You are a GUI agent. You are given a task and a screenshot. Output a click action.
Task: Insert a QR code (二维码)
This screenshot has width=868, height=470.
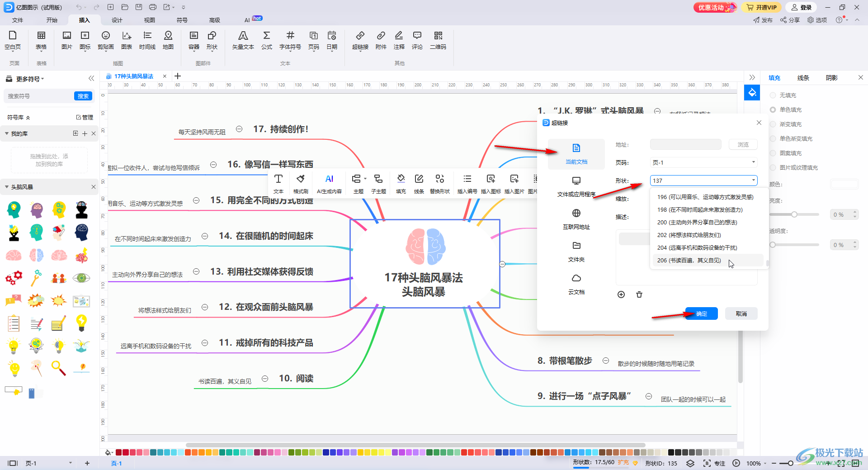click(x=438, y=40)
